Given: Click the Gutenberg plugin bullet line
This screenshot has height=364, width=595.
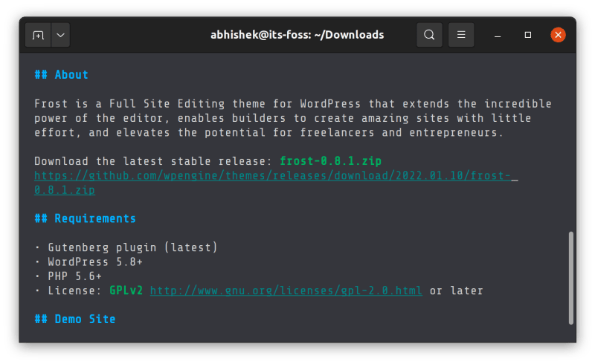Looking at the screenshot, I should pyautogui.click(x=126, y=247).
